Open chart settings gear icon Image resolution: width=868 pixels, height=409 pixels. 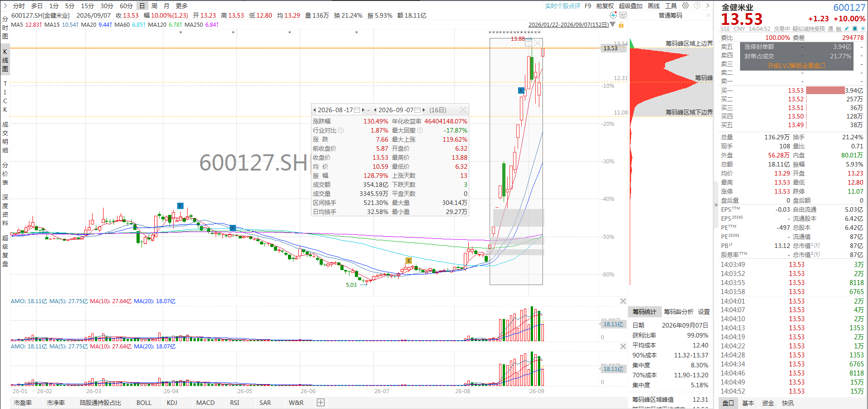(685, 6)
